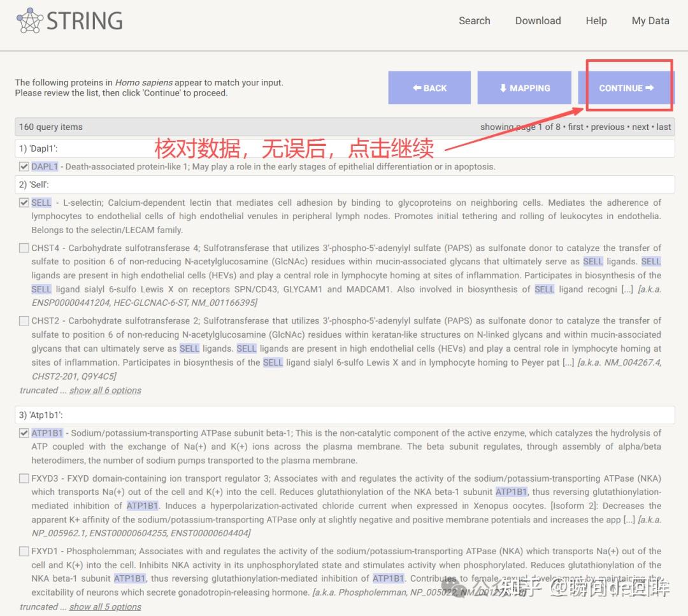Expand 'show all 6 options' for Sell
This screenshot has height=616, width=688.
tap(105, 390)
